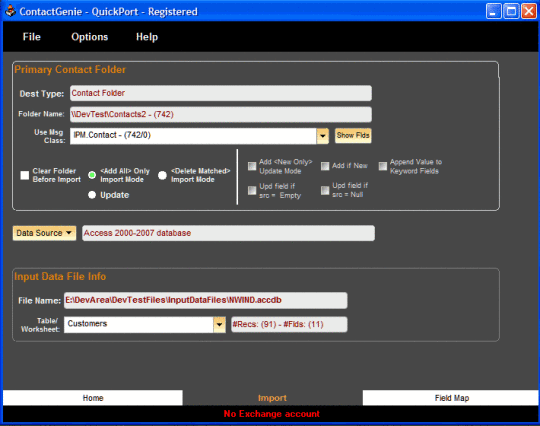The width and height of the screenshot is (540, 426).
Task: Toggle Add <New Only> Update Mode checkbox
Action: pyautogui.click(x=252, y=166)
